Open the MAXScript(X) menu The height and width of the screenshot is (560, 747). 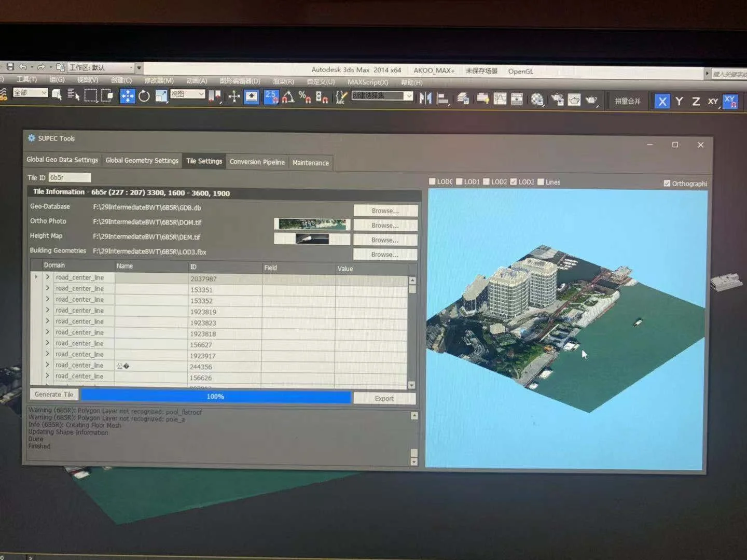click(x=367, y=82)
